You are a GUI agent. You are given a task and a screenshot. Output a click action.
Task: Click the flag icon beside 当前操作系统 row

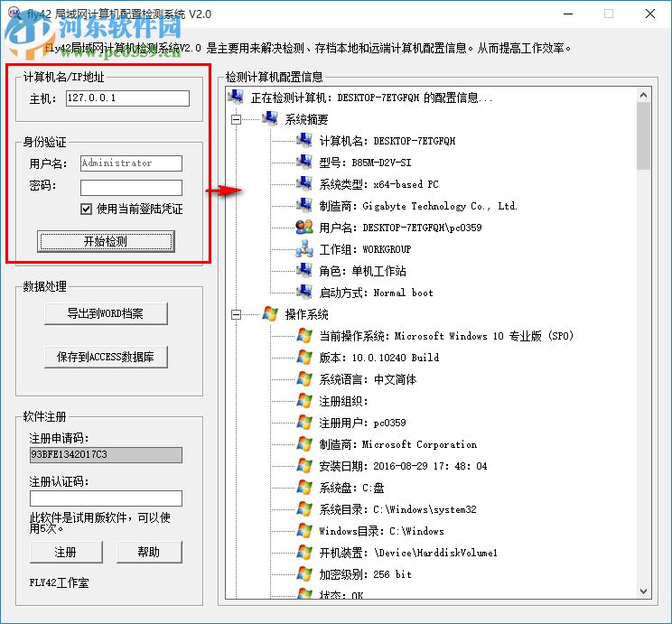coord(304,335)
